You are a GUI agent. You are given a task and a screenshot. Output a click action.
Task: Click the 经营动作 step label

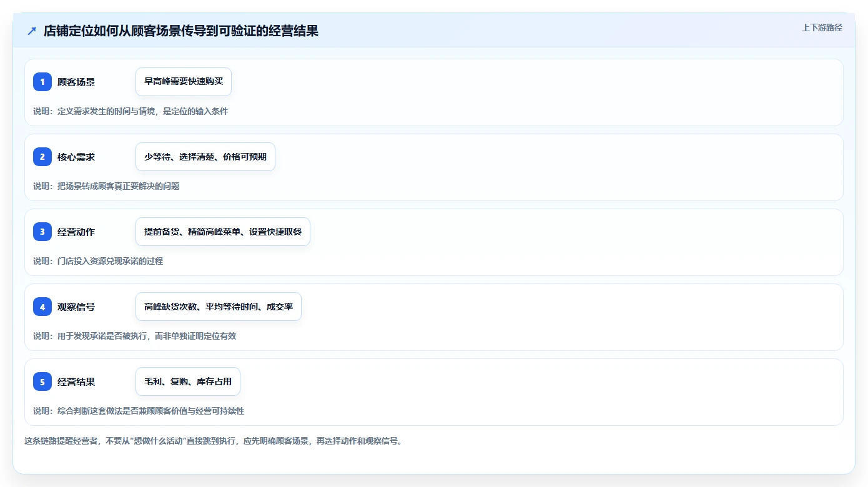point(76,232)
